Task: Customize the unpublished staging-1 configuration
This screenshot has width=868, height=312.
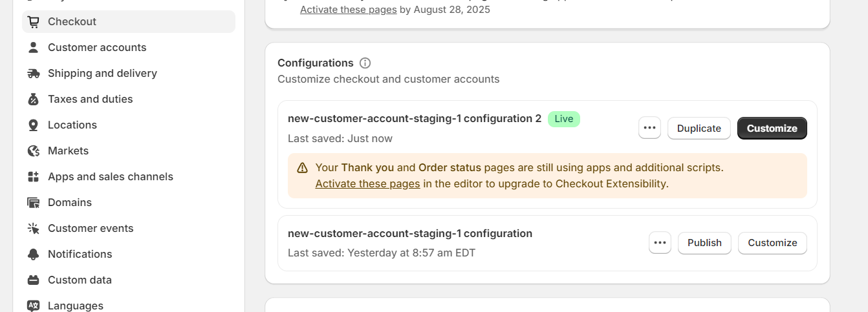Action: [772, 243]
